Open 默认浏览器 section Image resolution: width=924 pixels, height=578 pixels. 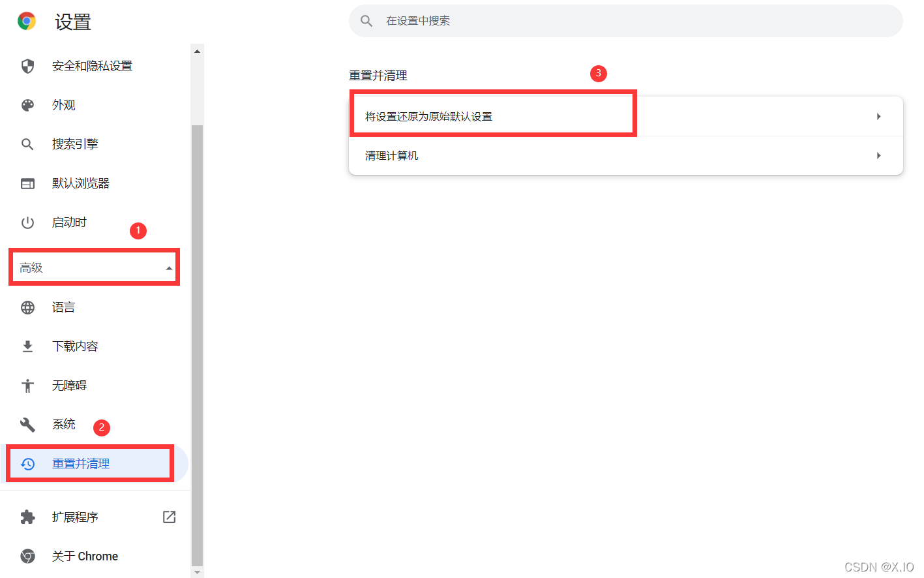point(81,183)
